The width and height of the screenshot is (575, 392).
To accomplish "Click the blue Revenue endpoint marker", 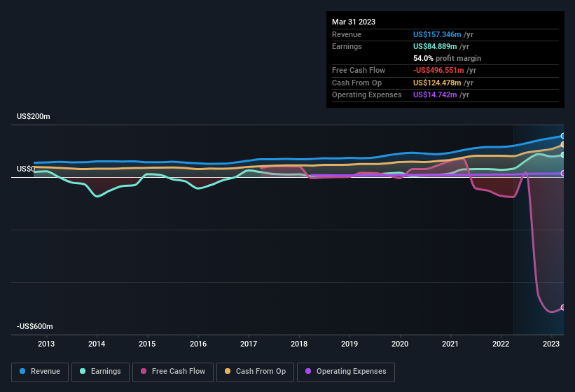I will pyautogui.click(x=563, y=136).
